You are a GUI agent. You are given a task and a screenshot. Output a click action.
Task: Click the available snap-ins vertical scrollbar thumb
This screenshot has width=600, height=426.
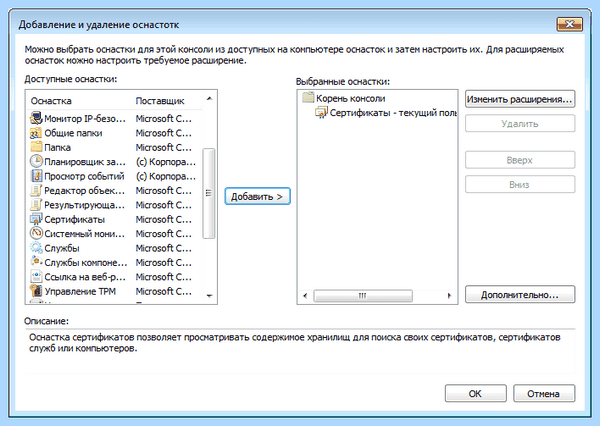[x=209, y=193]
